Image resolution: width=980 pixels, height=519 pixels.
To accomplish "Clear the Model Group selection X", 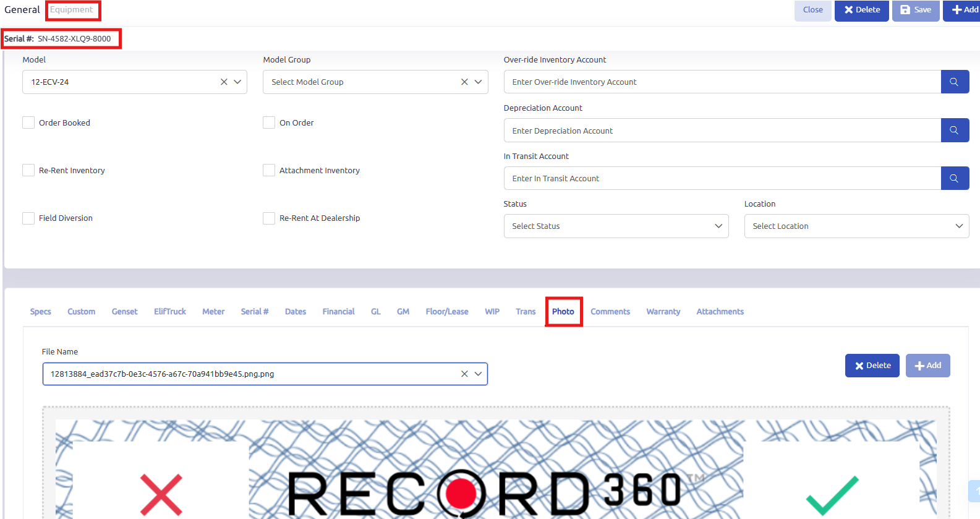I will click(464, 82).
